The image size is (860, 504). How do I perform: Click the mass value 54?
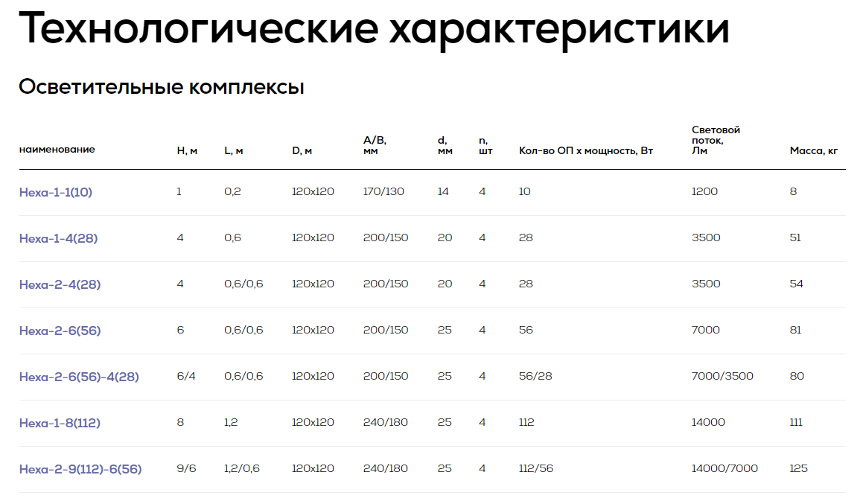[797, 284]
